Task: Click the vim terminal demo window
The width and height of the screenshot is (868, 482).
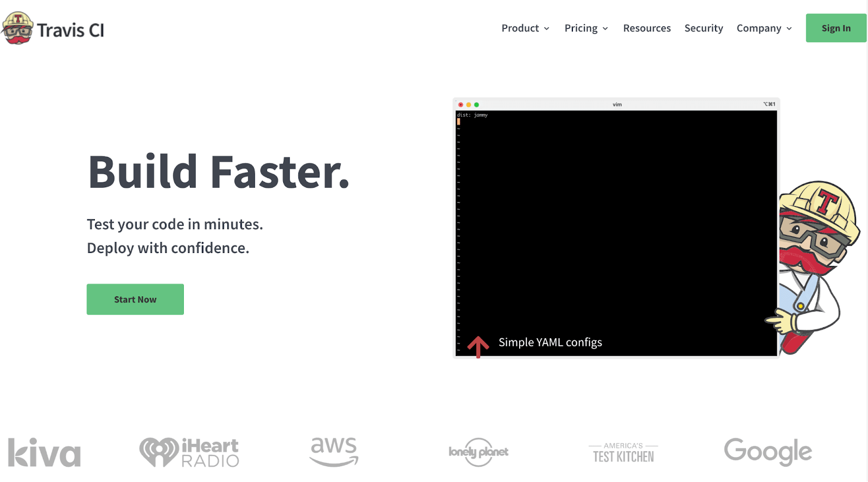Action: pos(616,228)
